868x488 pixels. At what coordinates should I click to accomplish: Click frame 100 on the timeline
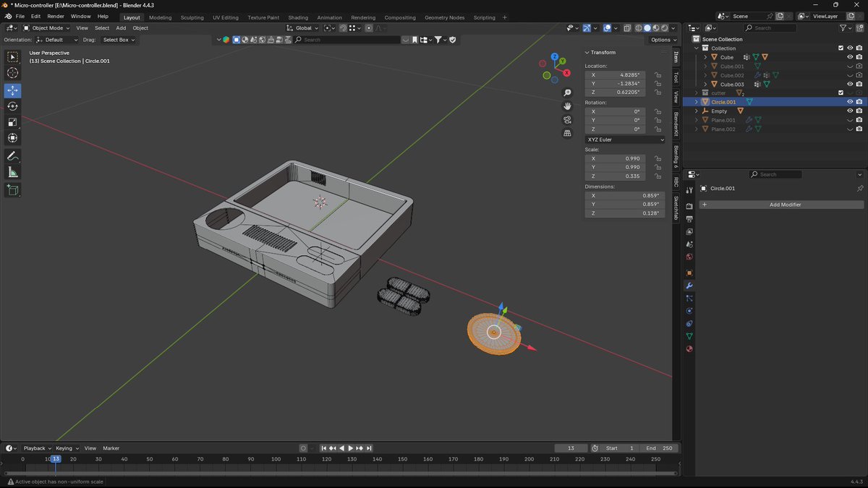pos(276,459)
